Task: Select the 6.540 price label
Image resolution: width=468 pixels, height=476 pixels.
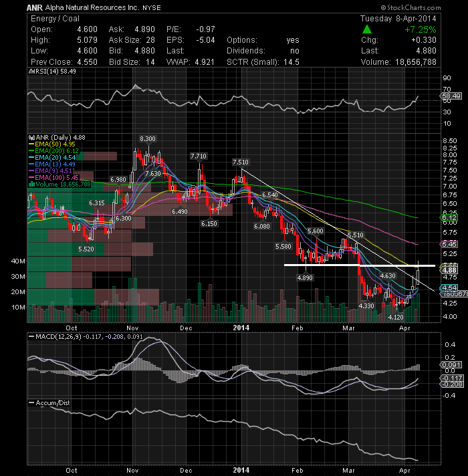Action: pos(269,195)
